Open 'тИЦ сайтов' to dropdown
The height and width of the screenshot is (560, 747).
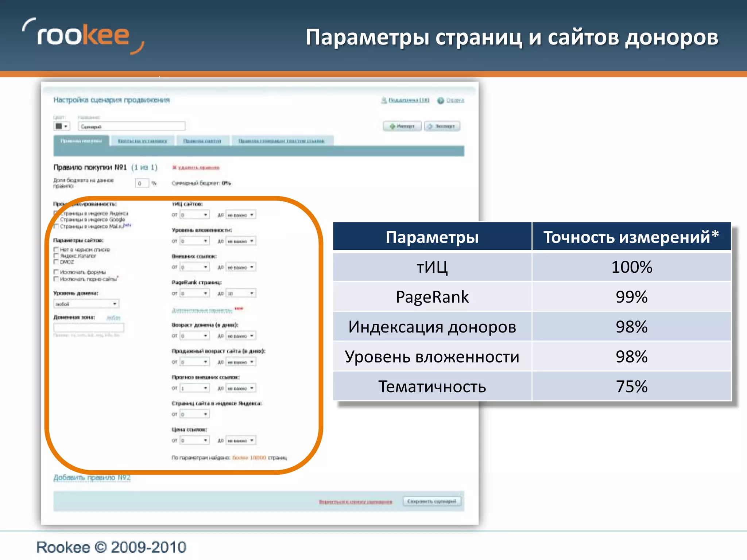click(x=241, y=215)
